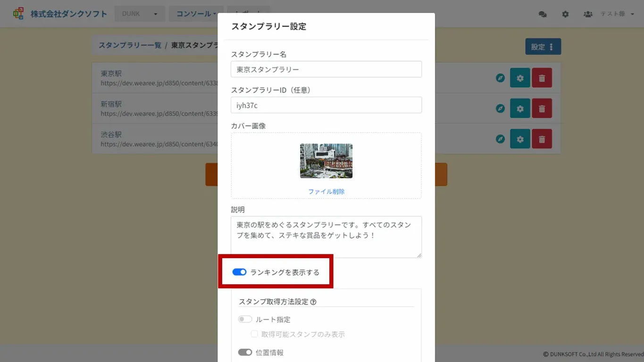Viewport: 644px width, 362px height.
Task: Open gear settings for 新宿駅 row
Action: tap(520, 109)
